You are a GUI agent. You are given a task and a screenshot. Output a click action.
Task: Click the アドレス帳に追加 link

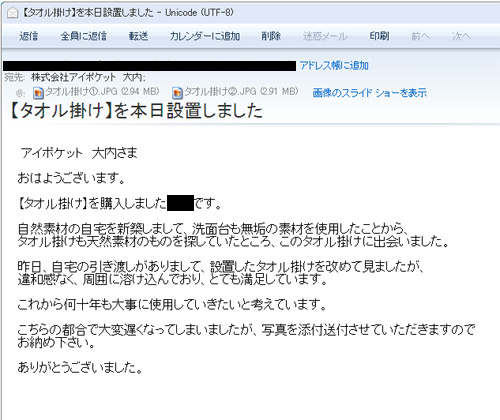click(x=334, y=65)
